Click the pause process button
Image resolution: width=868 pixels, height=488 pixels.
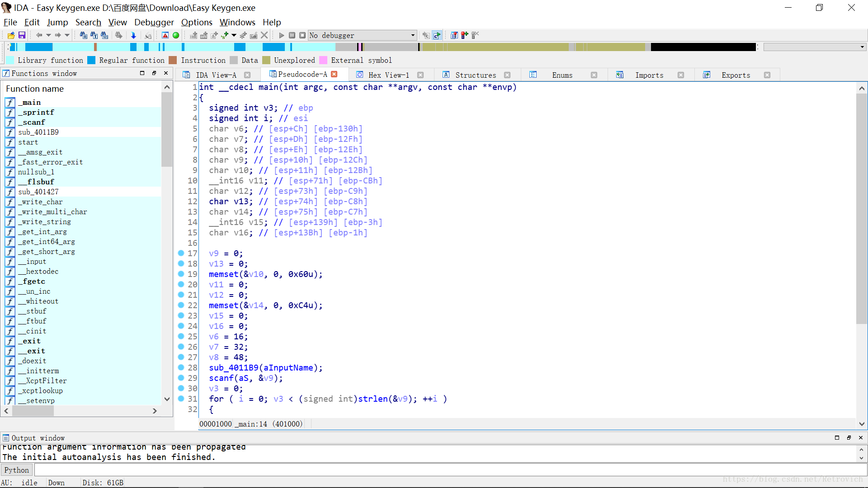point(292,35)
